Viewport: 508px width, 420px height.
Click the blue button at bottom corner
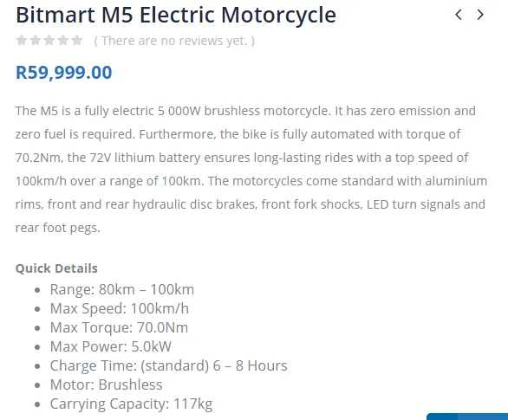pyautogui.click(x=467, y=417)
